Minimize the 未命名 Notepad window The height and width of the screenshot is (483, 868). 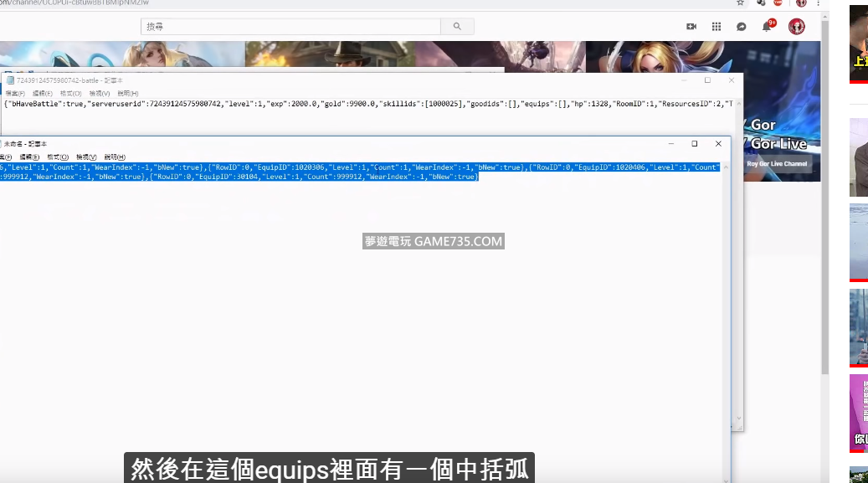click(x=671, y=143)
